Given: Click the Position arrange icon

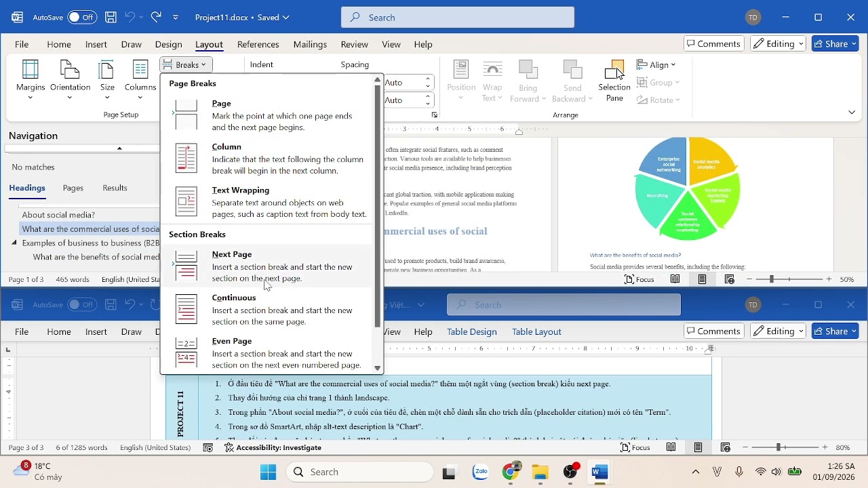Looking at the screenshot, I should (461, 80).
